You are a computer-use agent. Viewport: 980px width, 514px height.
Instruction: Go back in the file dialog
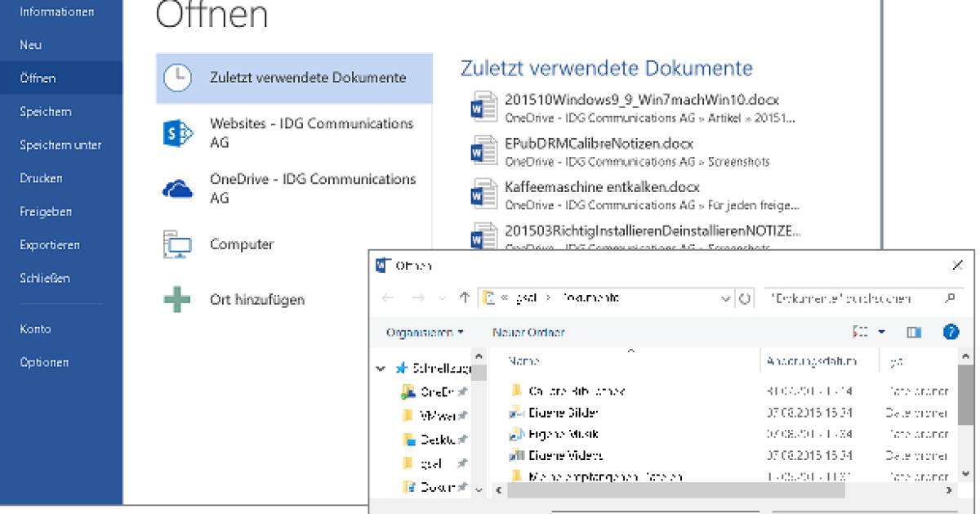[388, 298]
